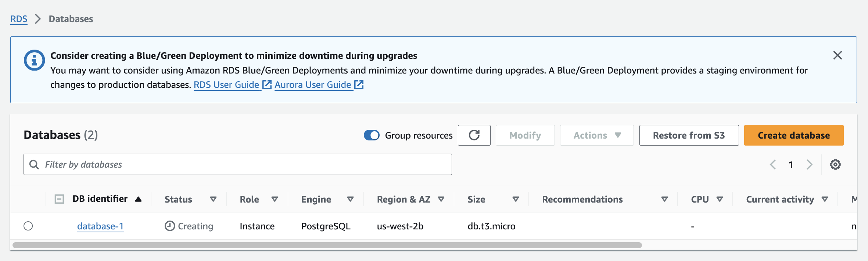
Task: Sort by DB identifier ascending arrow
Action: (138, 199)
